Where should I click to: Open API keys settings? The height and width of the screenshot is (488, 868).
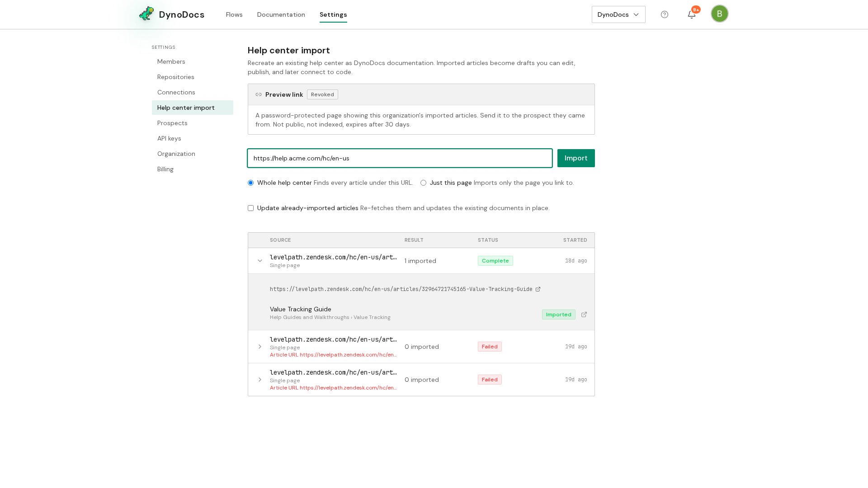point(193,138)
